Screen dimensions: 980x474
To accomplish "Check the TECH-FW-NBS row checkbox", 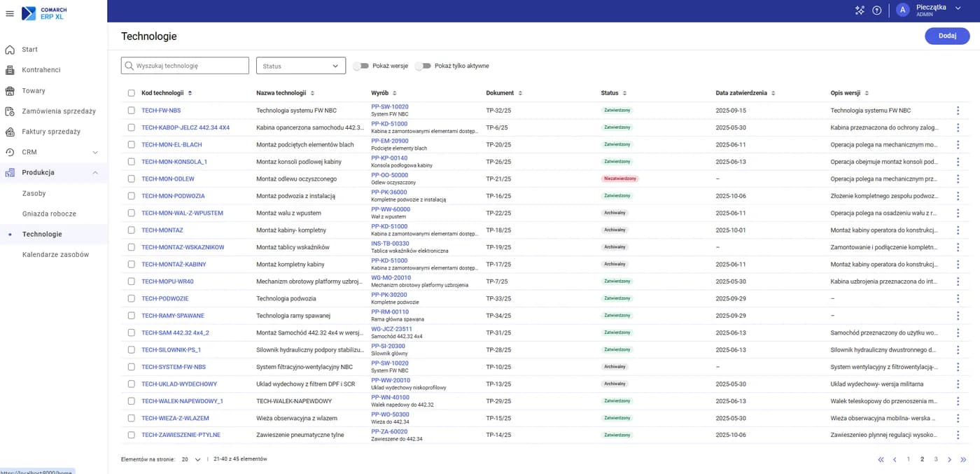I will [131, 111].
